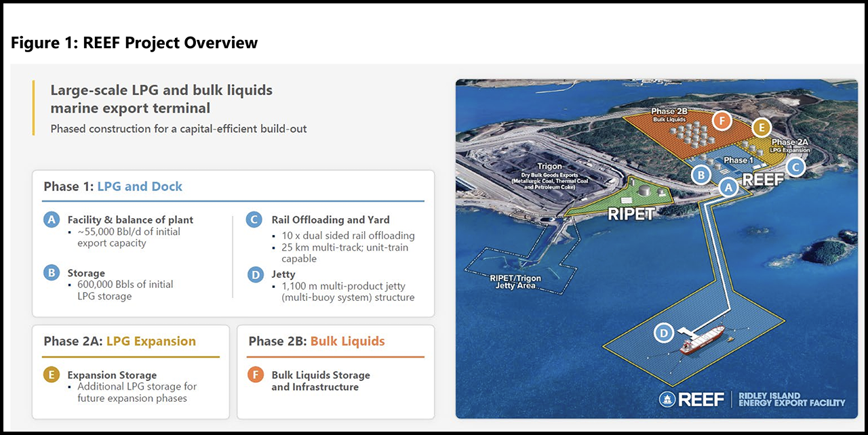This screenshot has width=868, height=435.
Task: Select marker B near Phase 1 area
Action: click(701, 175)
